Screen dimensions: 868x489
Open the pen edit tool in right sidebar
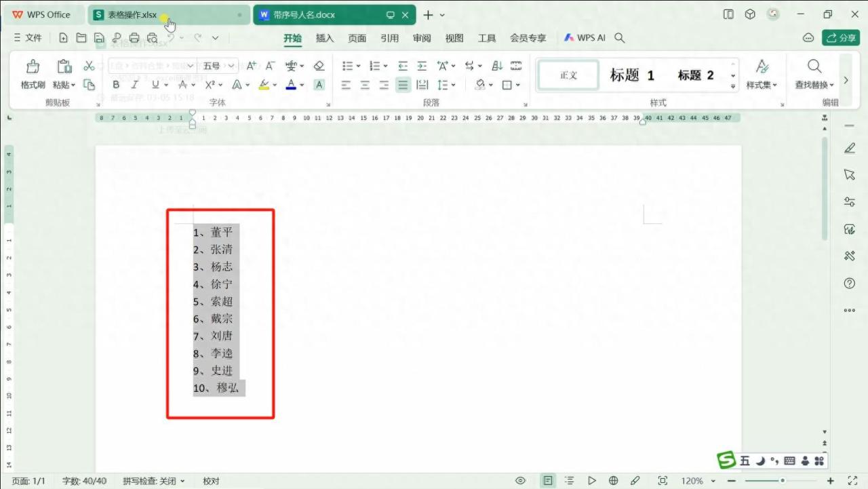850,148
